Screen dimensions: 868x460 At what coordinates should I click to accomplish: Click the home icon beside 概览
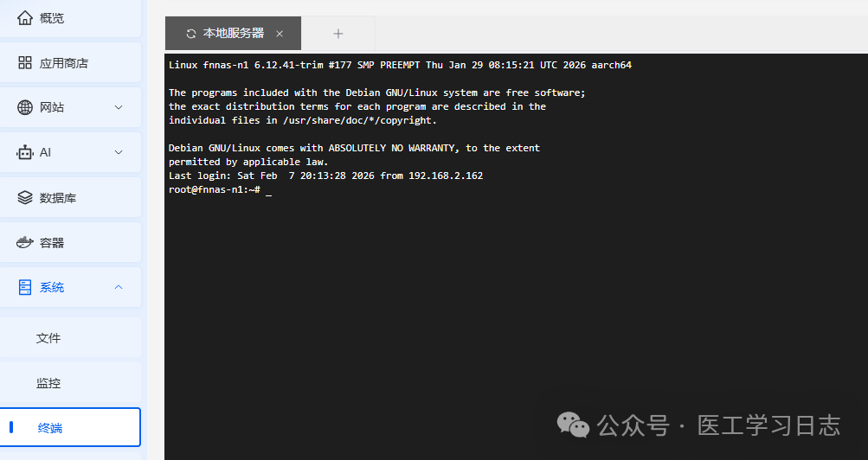(x=25, y=17)
